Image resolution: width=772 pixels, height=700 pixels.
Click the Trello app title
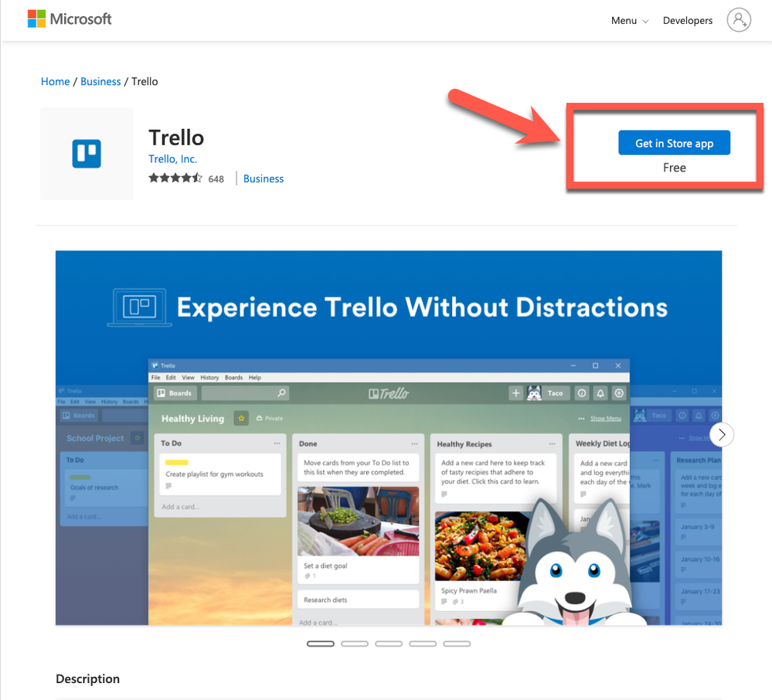coord(176,138)
